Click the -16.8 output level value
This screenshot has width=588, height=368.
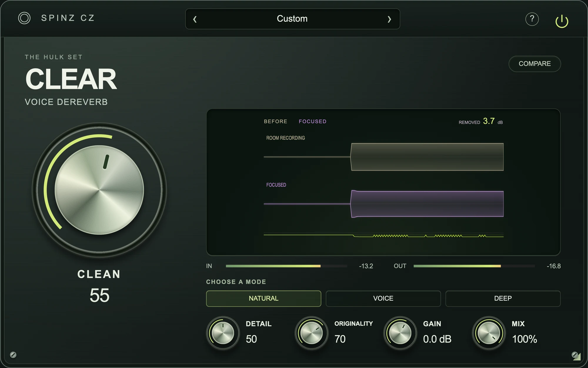554,266
